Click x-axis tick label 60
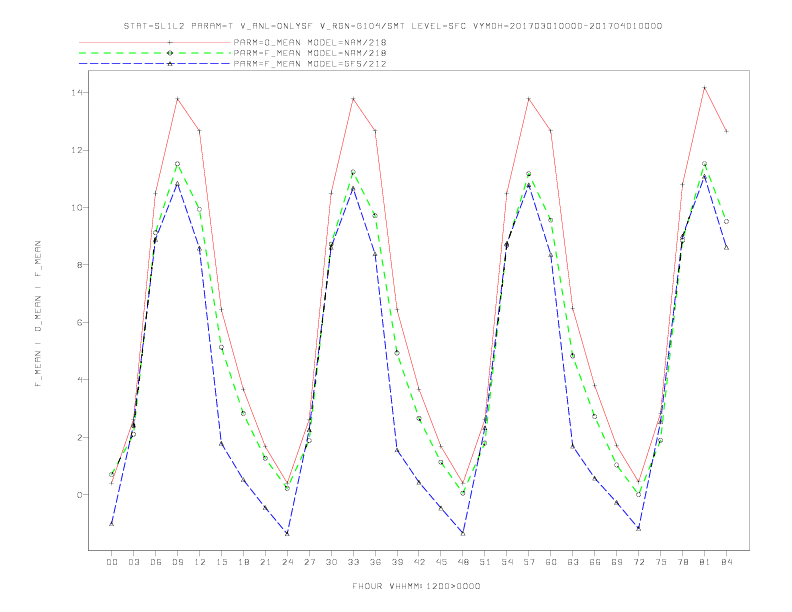 click(551, 562)
